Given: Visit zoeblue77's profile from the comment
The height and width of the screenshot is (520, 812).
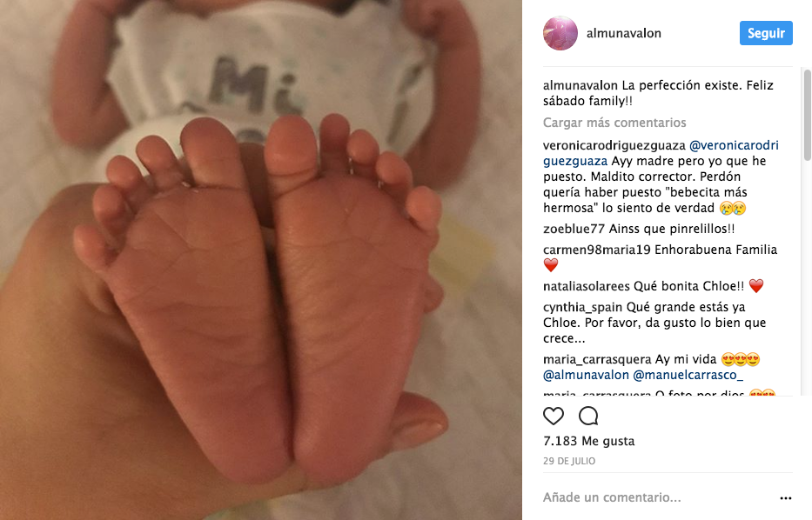Looking at the screenshot, I should [574, 229].
